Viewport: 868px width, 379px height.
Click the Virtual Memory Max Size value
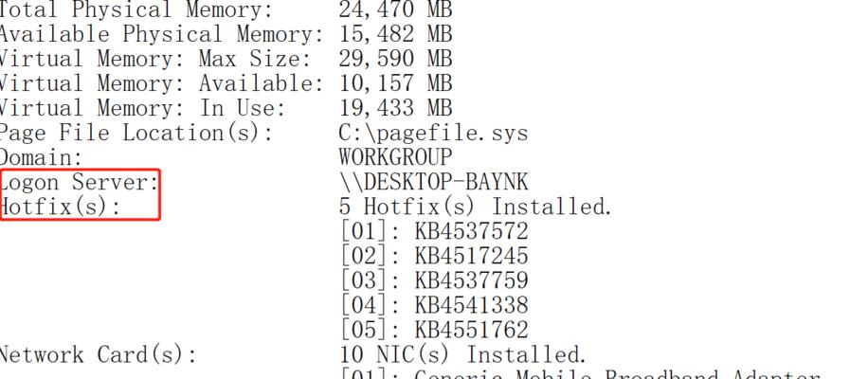(x=395, y=59)
